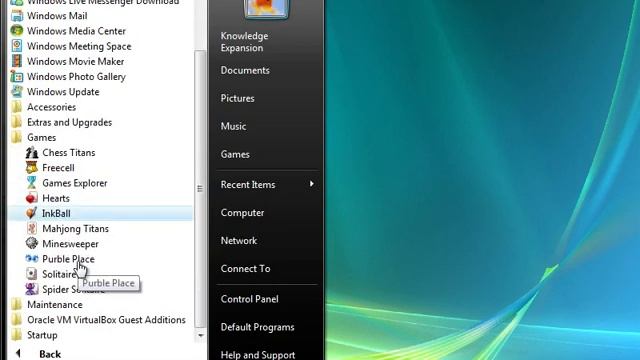Click the InkBall icon
The image size is (640, 360).
pyautogui.click(x=32, y=213)
